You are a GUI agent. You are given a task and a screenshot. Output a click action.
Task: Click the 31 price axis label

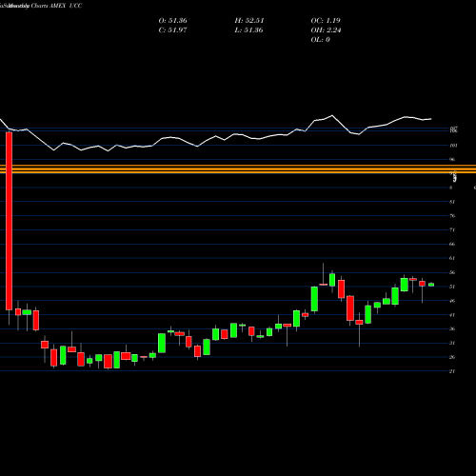click(452, 343)
